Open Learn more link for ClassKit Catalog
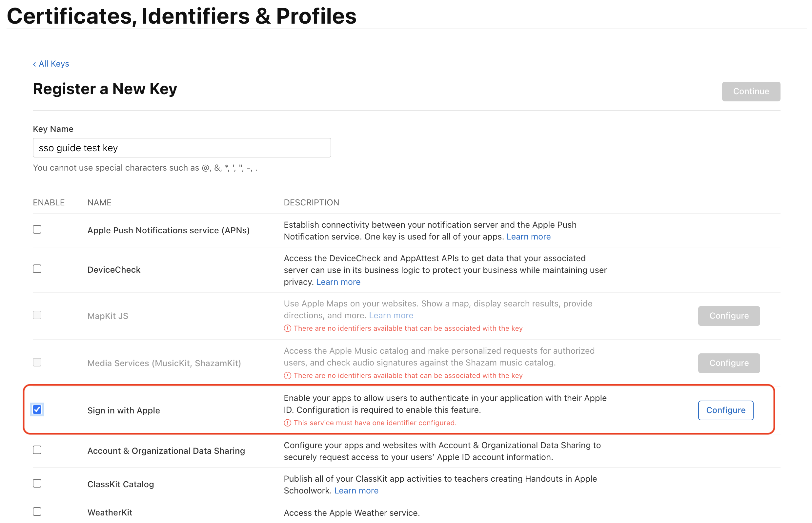This screenshot has height=523, width=812. [x=356, y=491]
